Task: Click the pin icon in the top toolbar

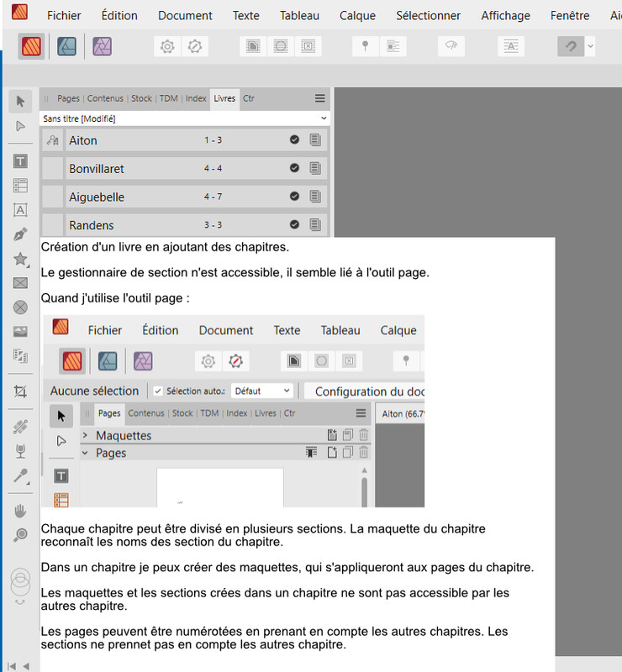Action: point(365,46)
